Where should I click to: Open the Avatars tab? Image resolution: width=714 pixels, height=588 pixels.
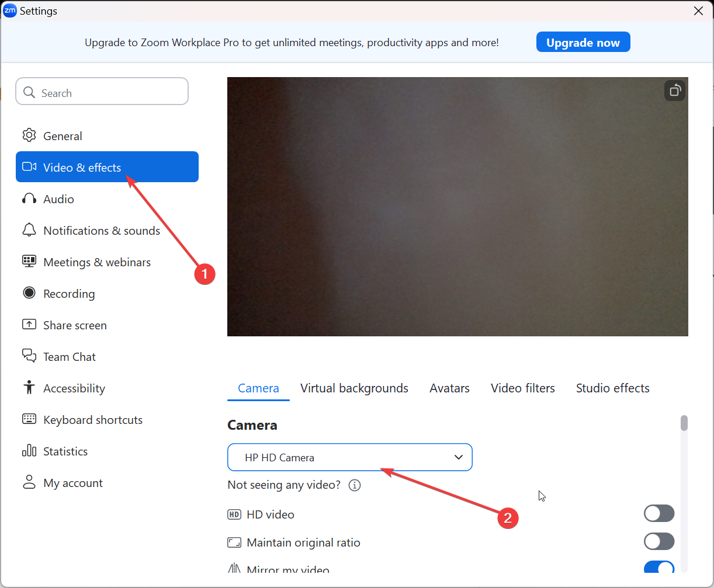tap(449, 388)
